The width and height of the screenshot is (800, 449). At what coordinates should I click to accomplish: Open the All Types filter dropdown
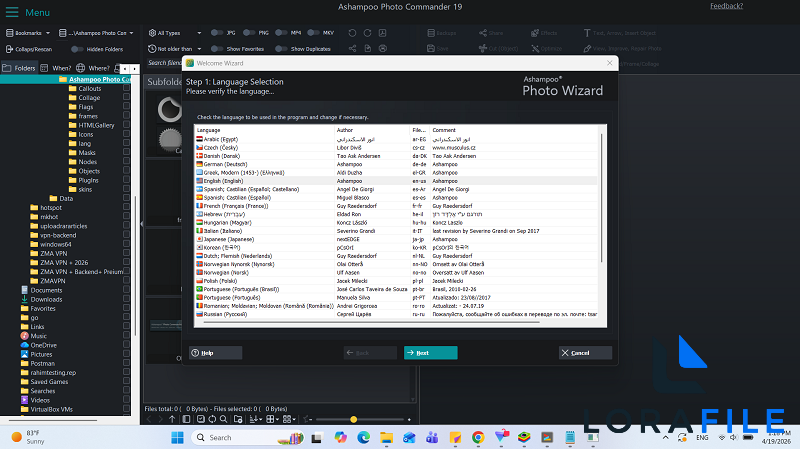click(174, 33)
